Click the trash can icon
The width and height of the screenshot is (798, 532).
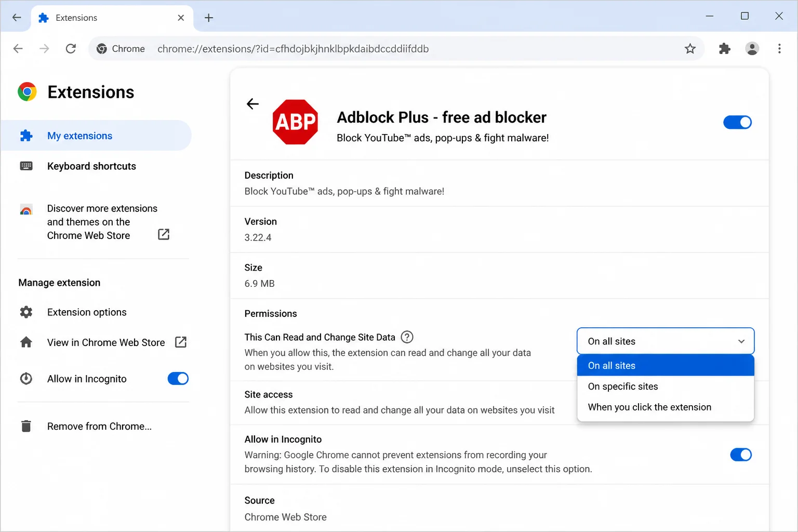point(26,427)
